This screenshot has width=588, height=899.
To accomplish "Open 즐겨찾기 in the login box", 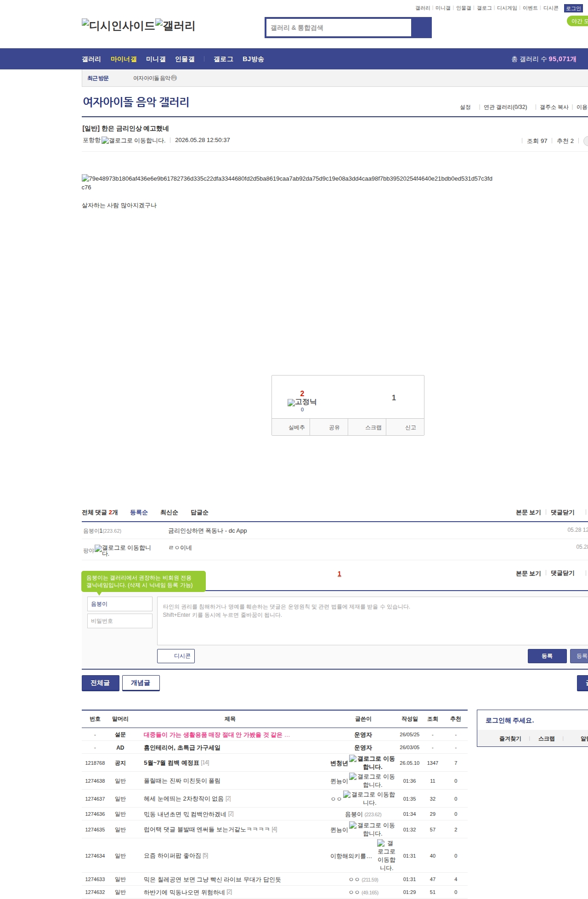I will 510,739.
